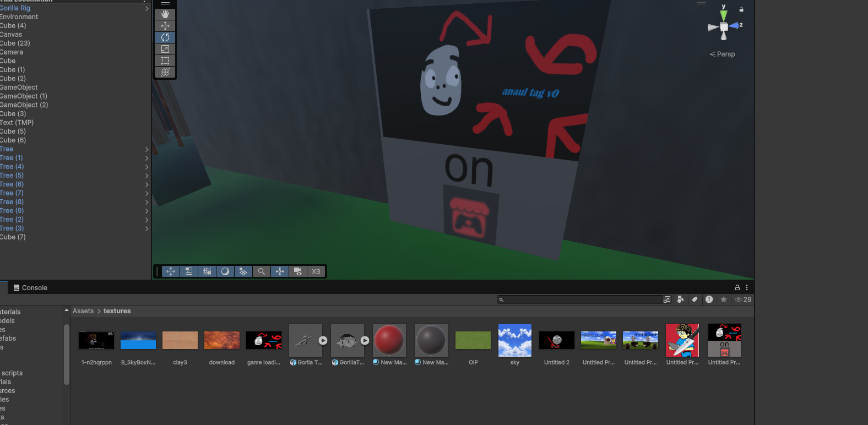
Task: Toggle scene lighting and grid plane button
Action: click(243, 271)
